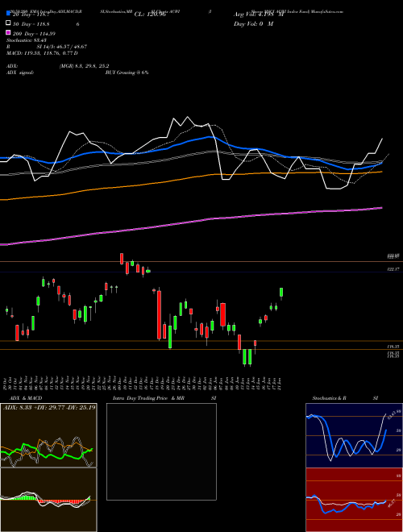Click the 'MACD: 119.33, 118.76, 0.77 D' line
The height and width of the screenshot is (532, 403).
pos(42,53)
